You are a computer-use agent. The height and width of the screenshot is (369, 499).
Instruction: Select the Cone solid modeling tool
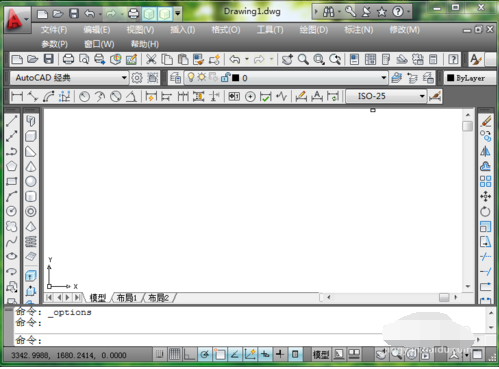31,166
